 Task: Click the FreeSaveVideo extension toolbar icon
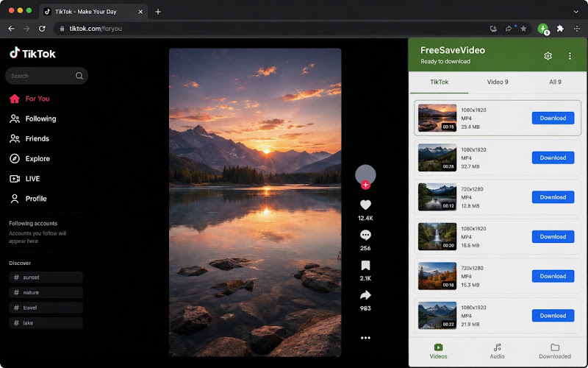click(x=543, y=29)
